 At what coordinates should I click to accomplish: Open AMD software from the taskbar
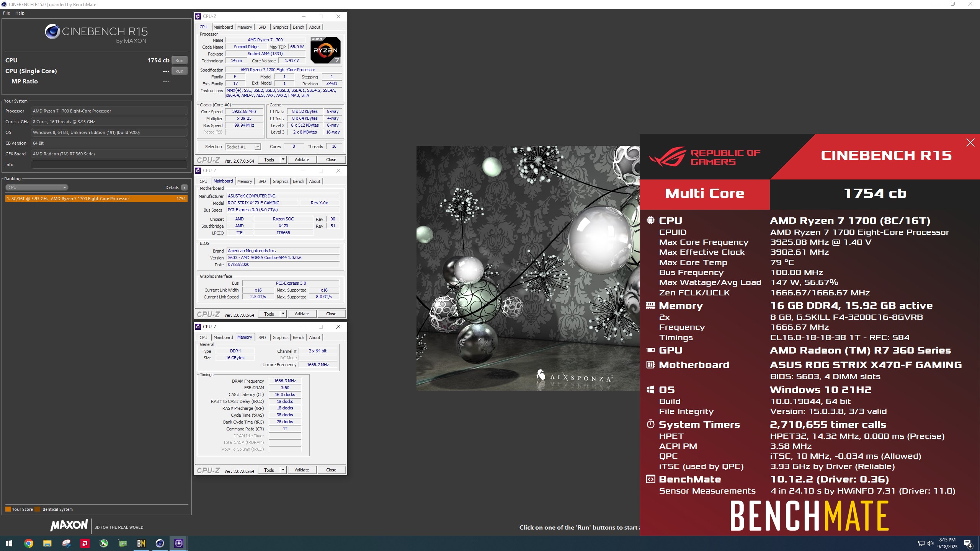[85, 543]
